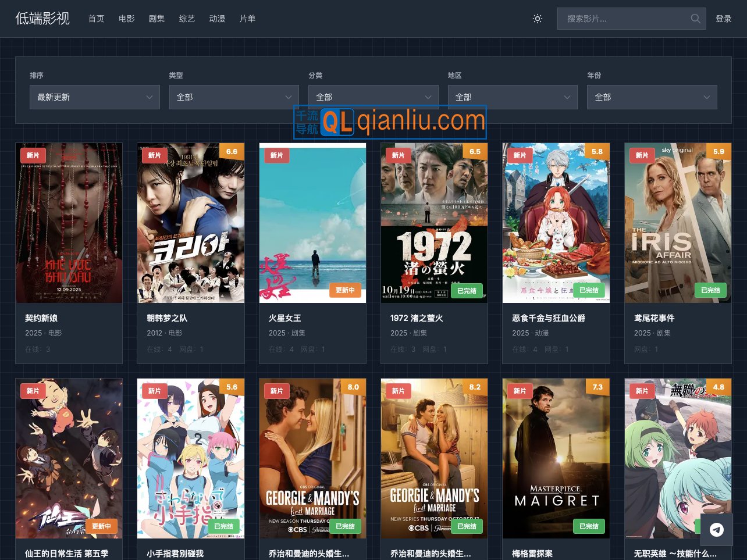Viewport: 747px width, 560px height.
Task: Open the Maigret 梅格雷探案 poster thumbnail
Action: [556, 458]
